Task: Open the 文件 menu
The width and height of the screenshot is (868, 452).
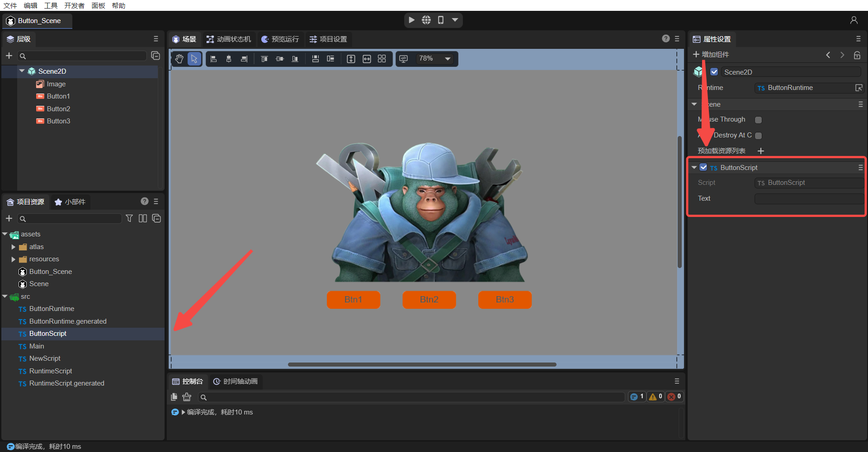Action: 10,5
